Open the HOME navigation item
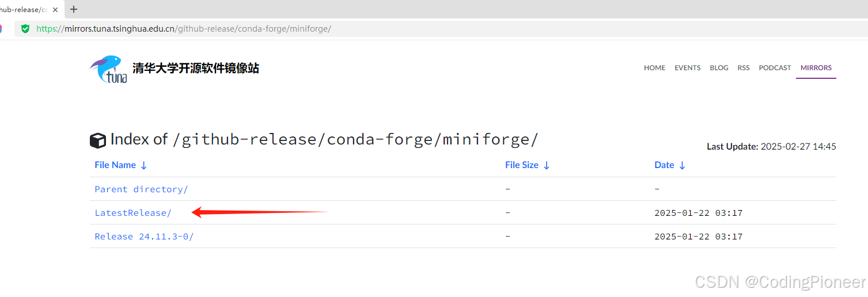Image resolution: width=868 pixels, height=297 pixels. (x=654, y=68)
